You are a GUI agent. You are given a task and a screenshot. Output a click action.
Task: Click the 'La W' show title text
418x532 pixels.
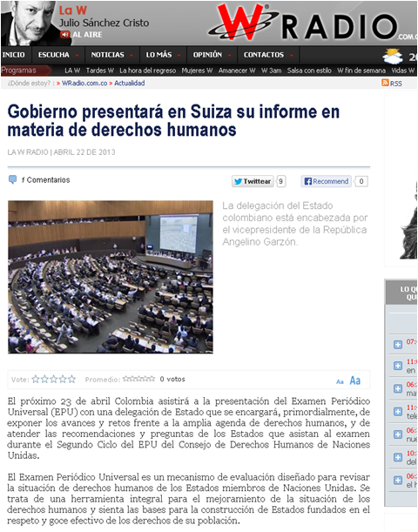73,10
